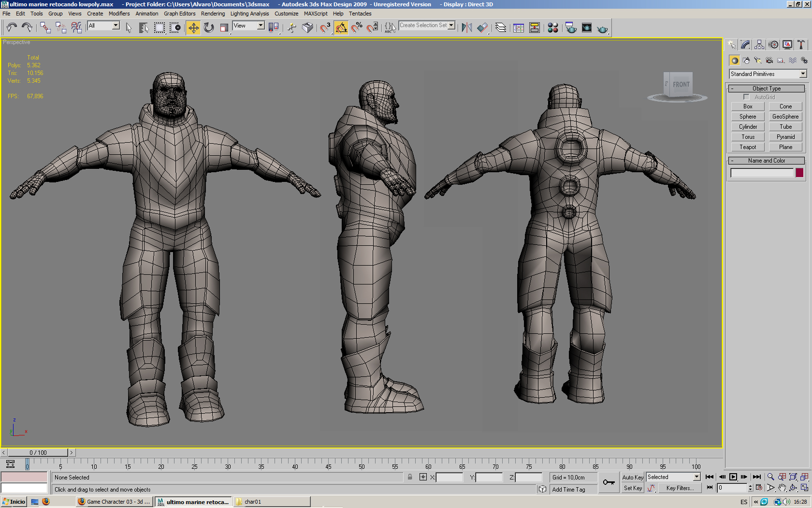Screen dimensions: 812x508
Task: Open the Layer Manager icon
Action: coord(501,28)
